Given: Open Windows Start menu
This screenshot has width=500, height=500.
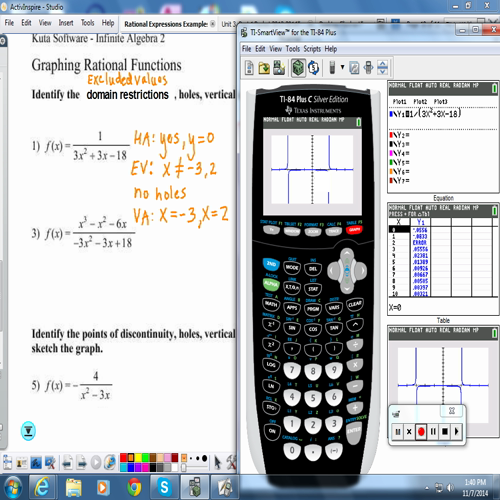Looking at the screenshot, I should [x=12, y=487].
